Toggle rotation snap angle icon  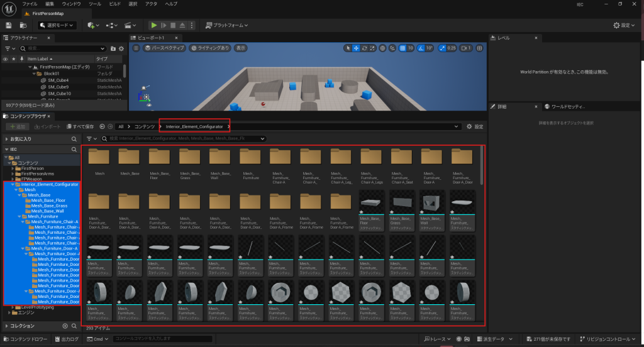coord(421,48)
